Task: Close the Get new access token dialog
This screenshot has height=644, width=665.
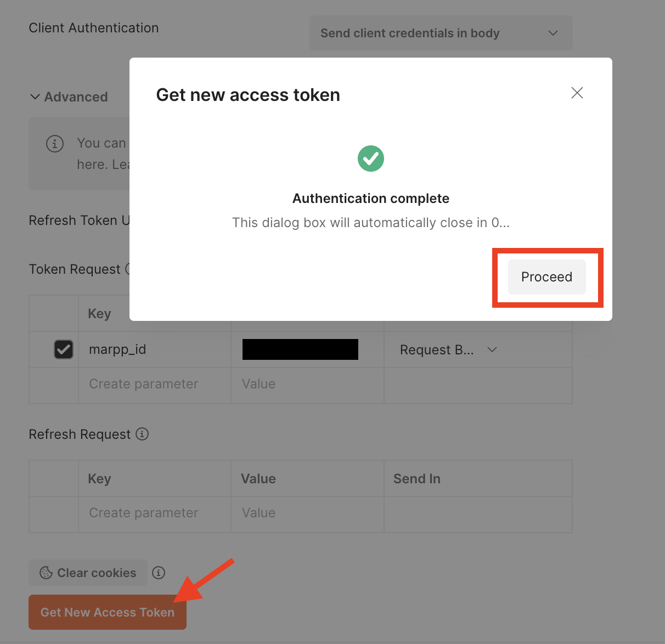Action: [x=577, y=93]
